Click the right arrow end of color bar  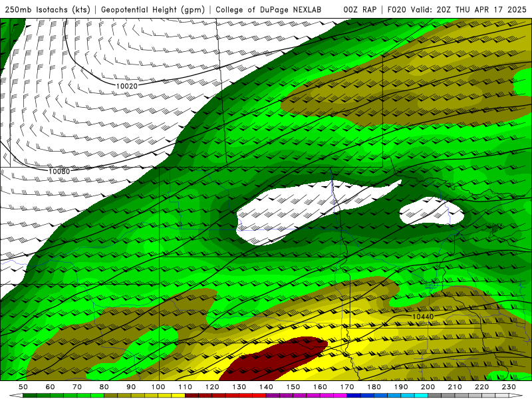click(516, 396)
